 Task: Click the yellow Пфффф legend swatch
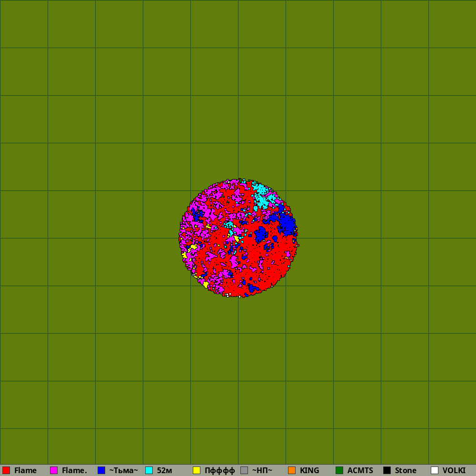[x=197, y=470]
